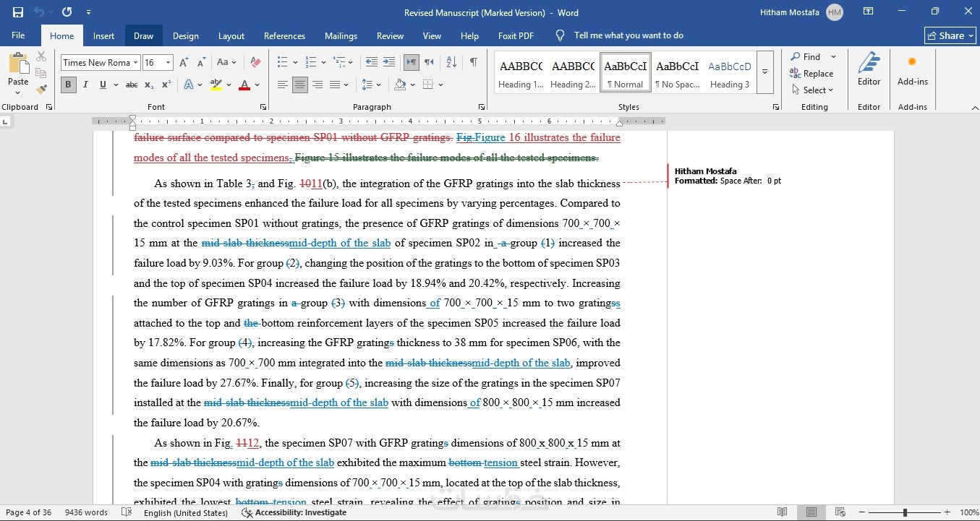
Task: Clear all formatting with the eraser icon
Action: tap(255, 63)
